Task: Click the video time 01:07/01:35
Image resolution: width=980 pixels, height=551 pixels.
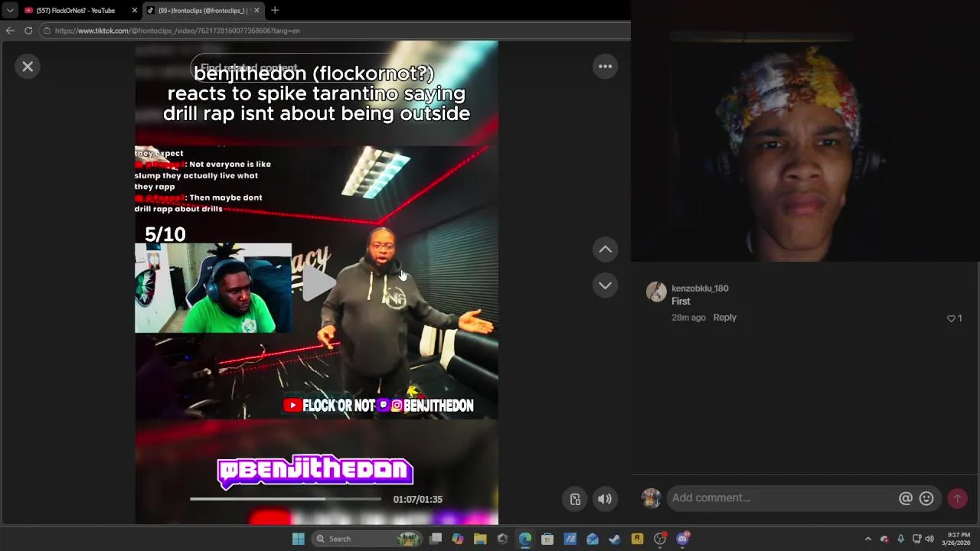Action: (x=417, y=500)
